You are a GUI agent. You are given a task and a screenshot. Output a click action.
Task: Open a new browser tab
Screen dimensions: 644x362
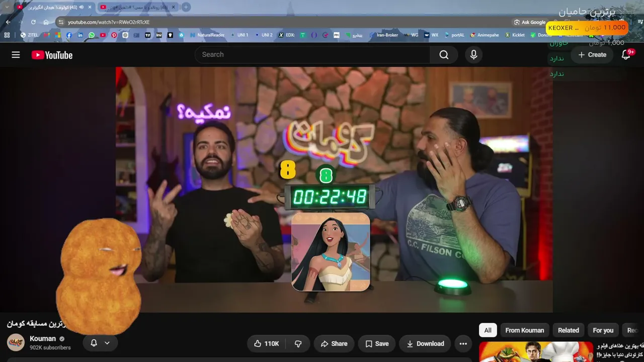[186, 7]
